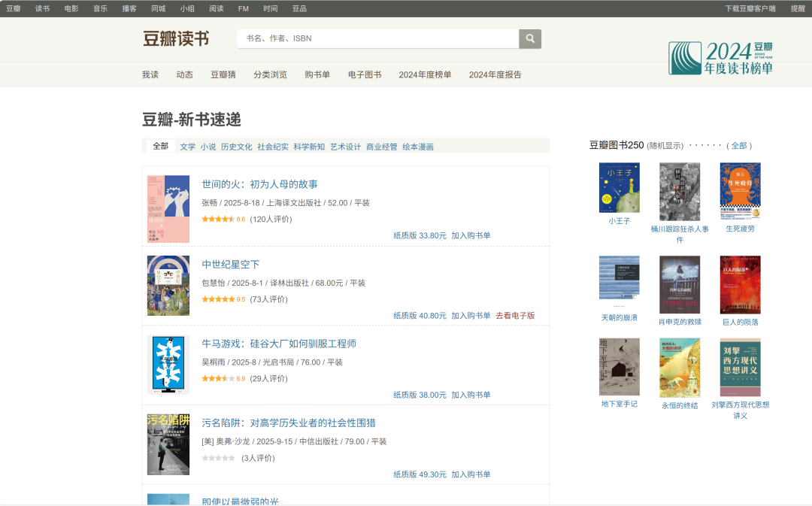Click the 肖申克的救赎 book cover
The image size is (812, 506).
680,284
